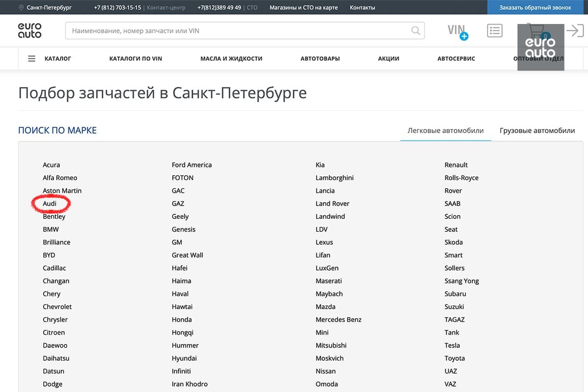The image size is (588, 392).
Task: Choose Alfa Romeo brand
Action: click(60, 178)
